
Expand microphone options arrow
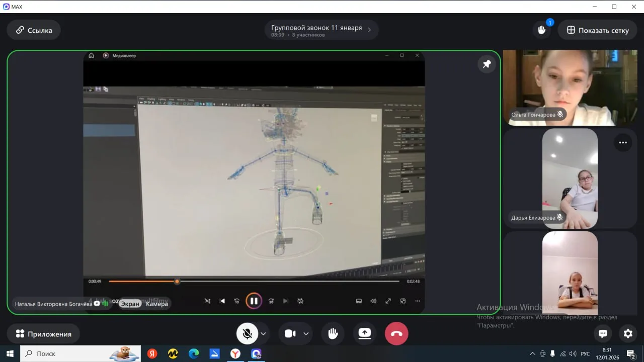tap(263, 334)
